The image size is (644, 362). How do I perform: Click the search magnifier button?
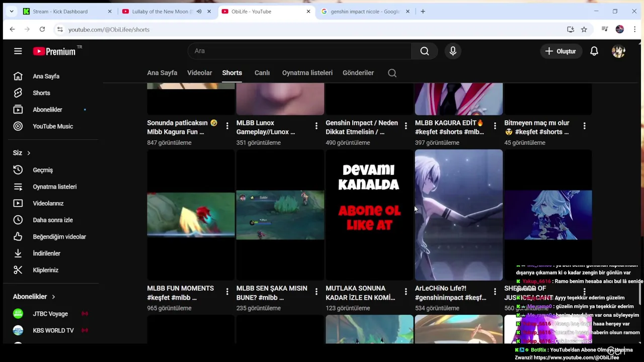click(425, 51)
